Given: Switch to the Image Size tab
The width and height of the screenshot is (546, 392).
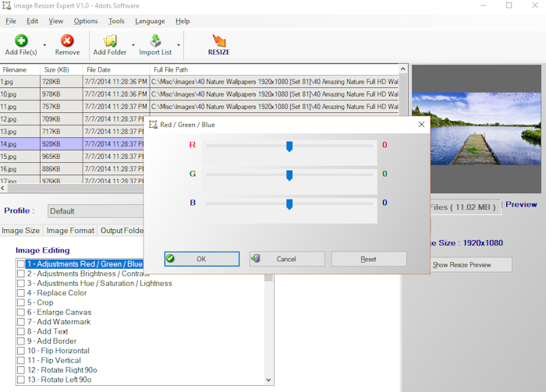Looking at the screenshot, I should click(x=20, y=231).
